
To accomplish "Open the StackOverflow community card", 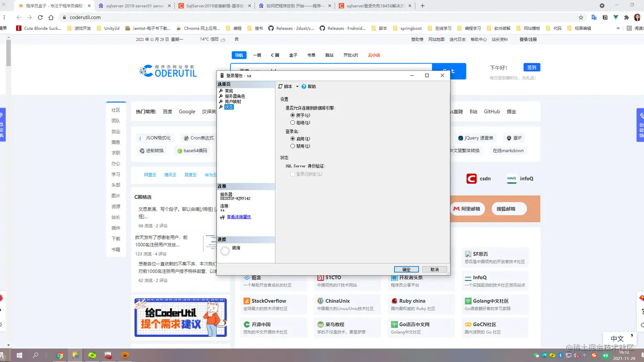I will click(x=274, y=304).
